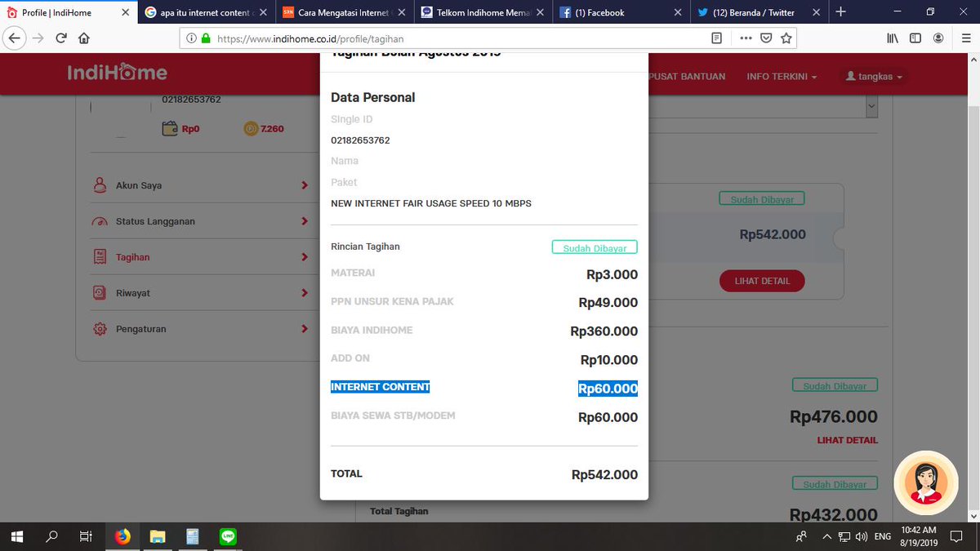Click the Pocket save icon
The height and width of the screenshot is (551, 980).
[766, 38]
